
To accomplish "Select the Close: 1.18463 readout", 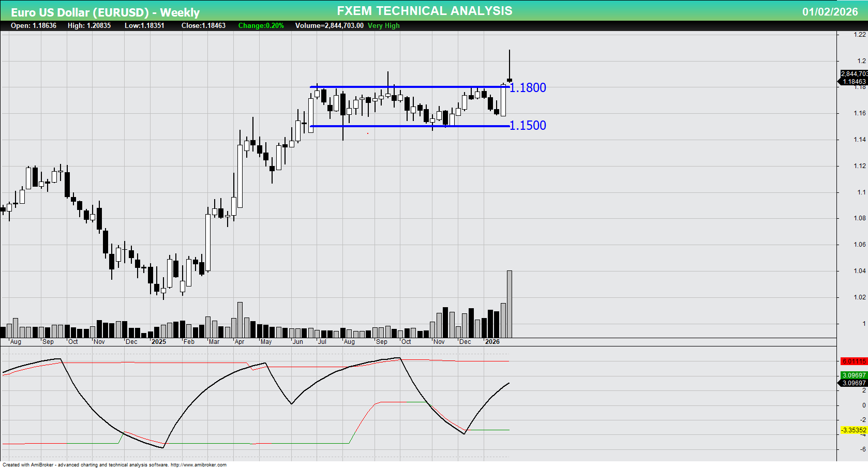I will (x=203, y=25).
